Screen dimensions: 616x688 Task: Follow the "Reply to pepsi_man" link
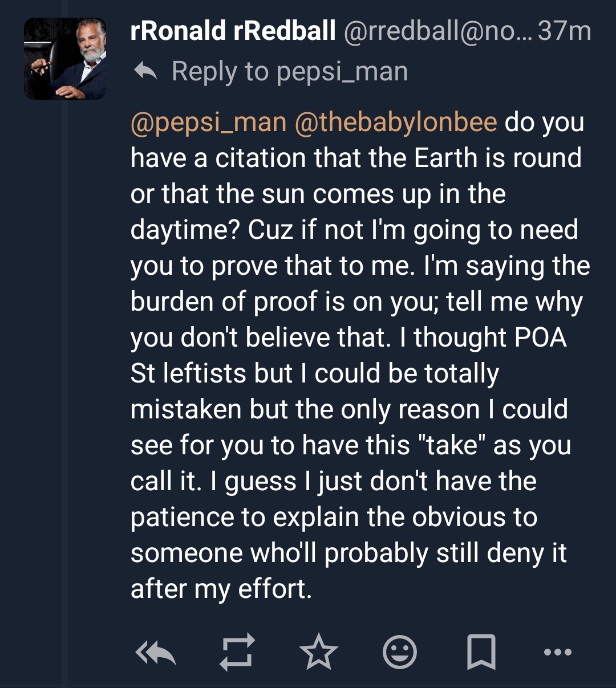[290, 71]
